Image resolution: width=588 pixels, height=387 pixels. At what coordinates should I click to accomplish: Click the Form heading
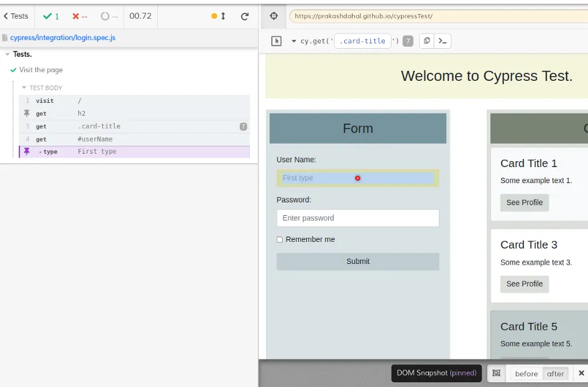[357, 128]
